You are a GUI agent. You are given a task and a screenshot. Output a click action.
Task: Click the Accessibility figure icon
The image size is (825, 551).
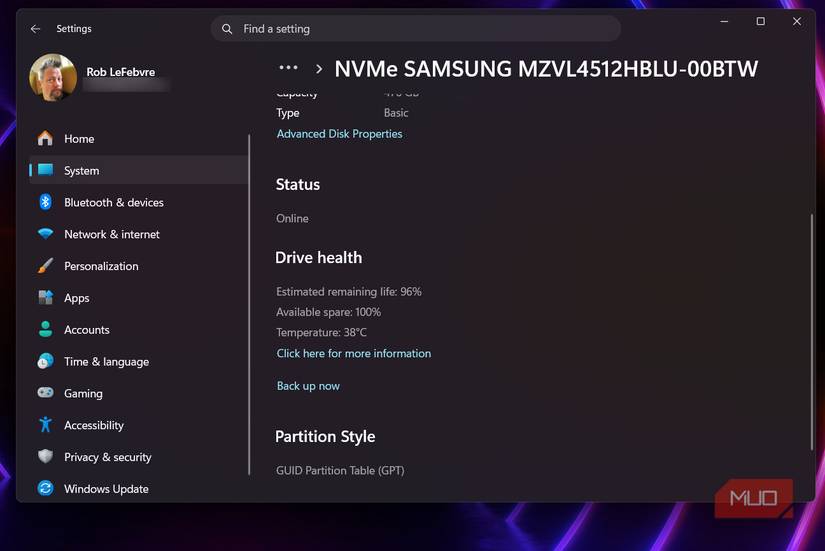[x=45, y=425]
